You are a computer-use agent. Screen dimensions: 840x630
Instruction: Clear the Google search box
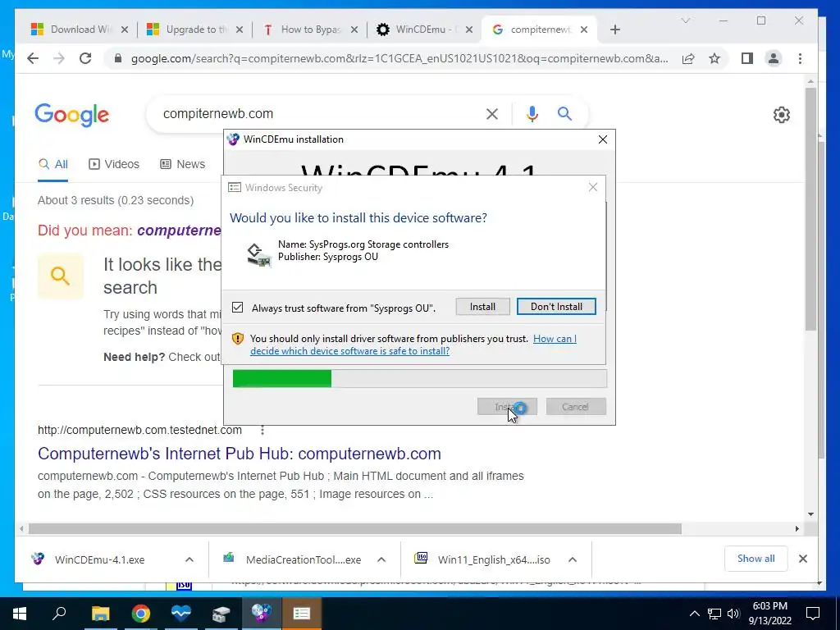click(492, 113)
